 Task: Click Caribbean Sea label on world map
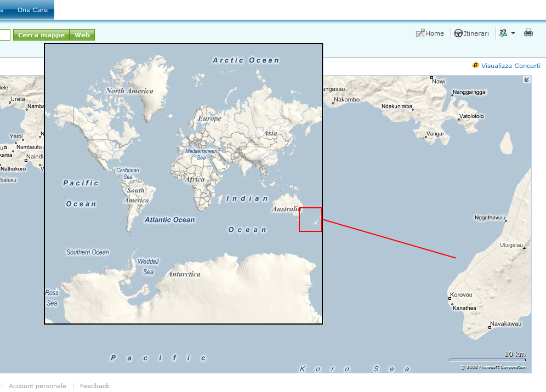(127, 173)
